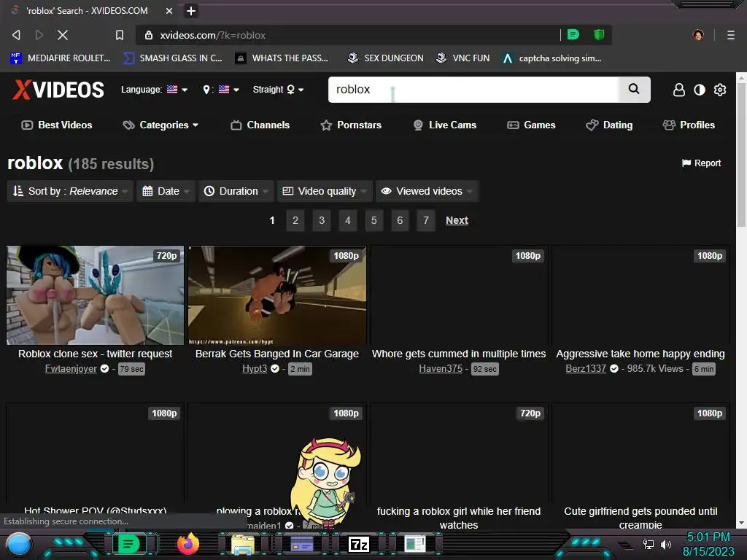Click the site search field containing roblox
The image size is (747, 560).
click(473, 89)
